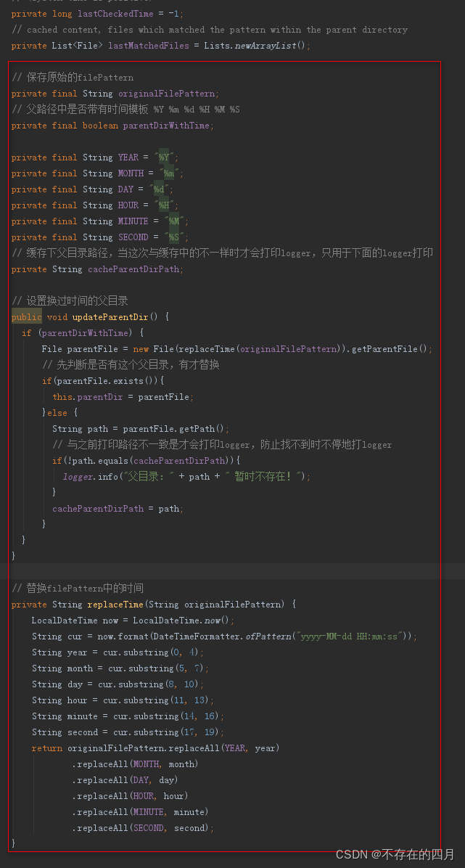The width and height of the screenshot is (465, 868).
Task: Click the comment '先判断是否有这个父目录，有才替换'
Action: [131, 365]
